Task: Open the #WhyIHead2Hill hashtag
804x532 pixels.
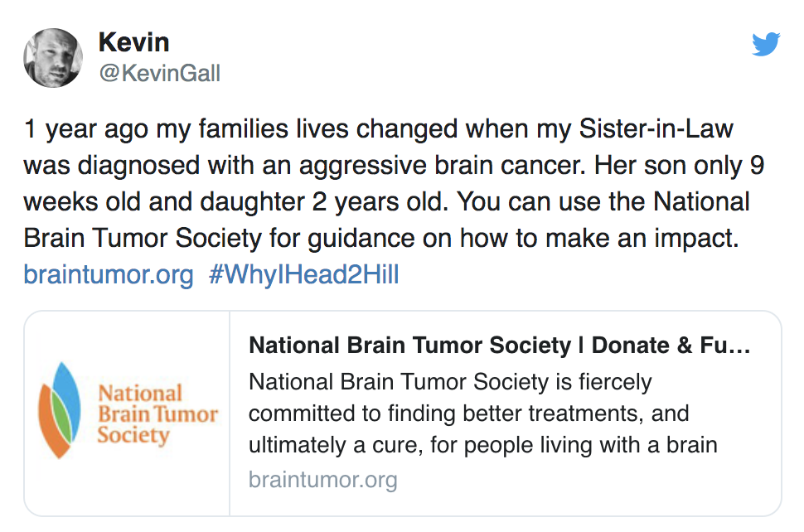Action: pyautogui.click(x=303, y=274)
